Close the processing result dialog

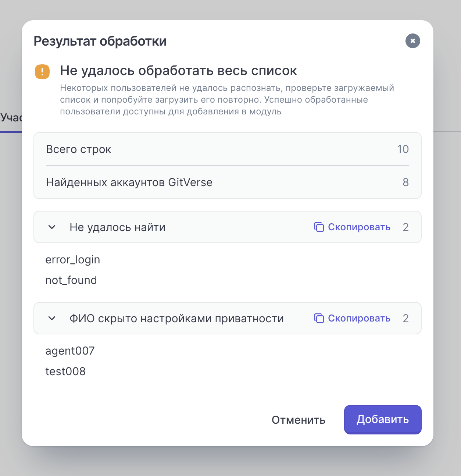pyautogui.click(x=412, y=41)
